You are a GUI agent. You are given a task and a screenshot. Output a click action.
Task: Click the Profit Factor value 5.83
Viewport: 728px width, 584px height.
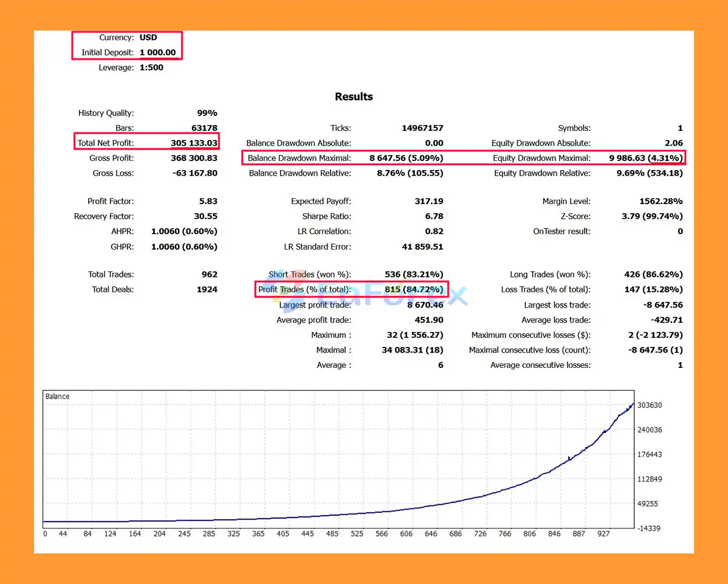click(x=208, y=201)
